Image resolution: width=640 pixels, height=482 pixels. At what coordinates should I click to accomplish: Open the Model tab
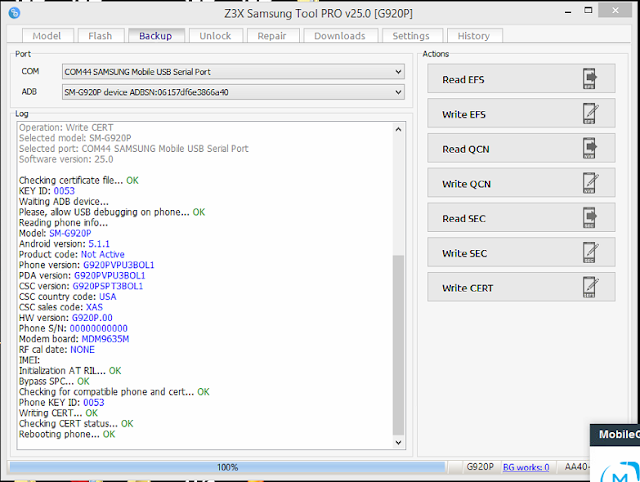(47, 36)
